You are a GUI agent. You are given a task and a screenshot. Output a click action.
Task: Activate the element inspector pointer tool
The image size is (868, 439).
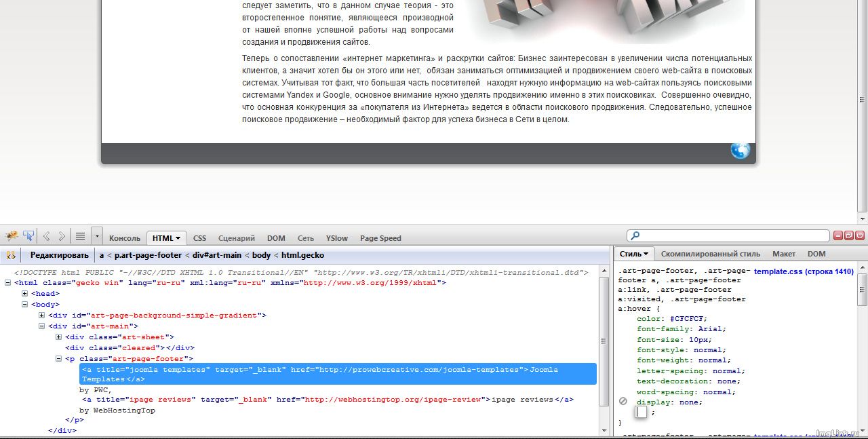click(x=28, y=236)
